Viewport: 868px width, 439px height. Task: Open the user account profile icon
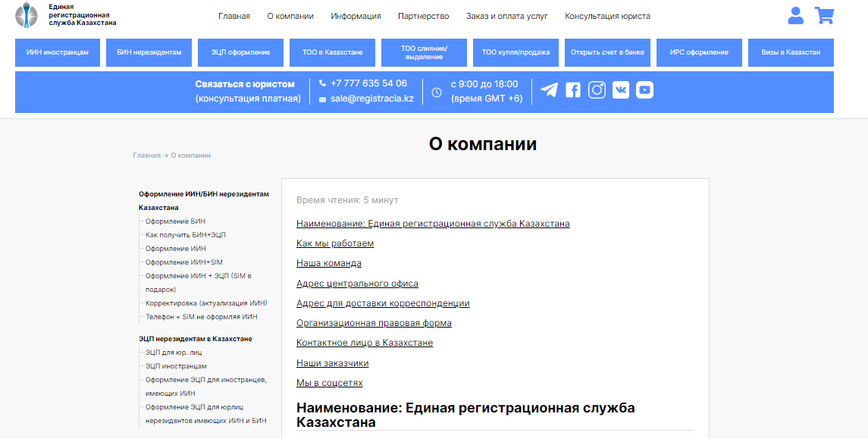795,15
